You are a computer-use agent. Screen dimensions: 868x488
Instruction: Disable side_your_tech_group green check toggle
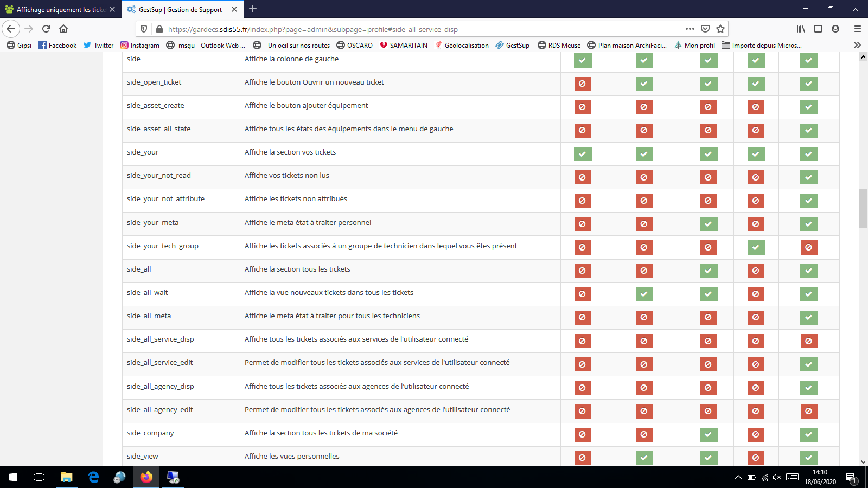[x=756, y=247]
